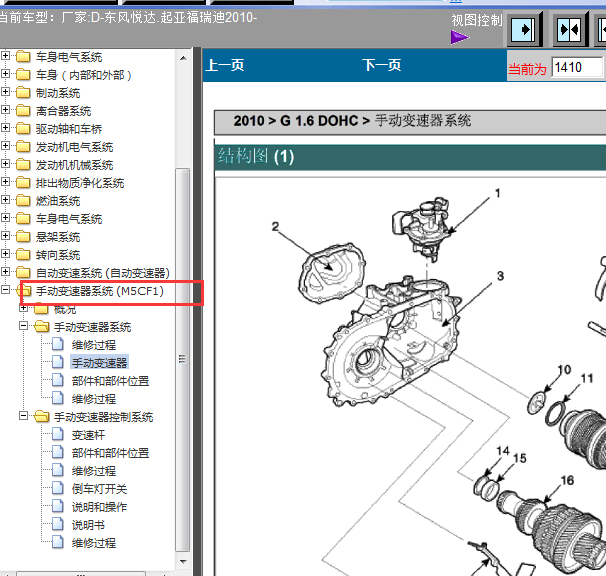This screenshot has height=576, width=606.
Task: Click tree scrollbar down arrow
Action: click(183, 562)
